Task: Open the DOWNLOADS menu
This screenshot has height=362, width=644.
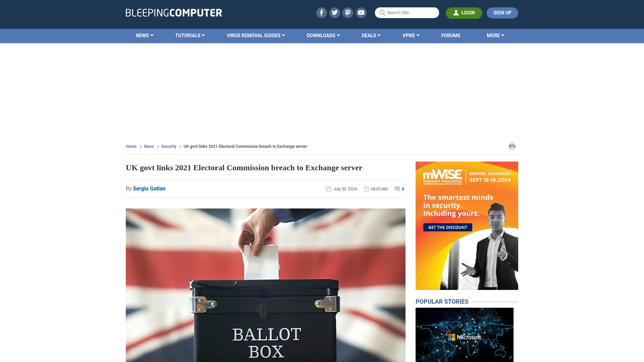Action: click(323, 35)
